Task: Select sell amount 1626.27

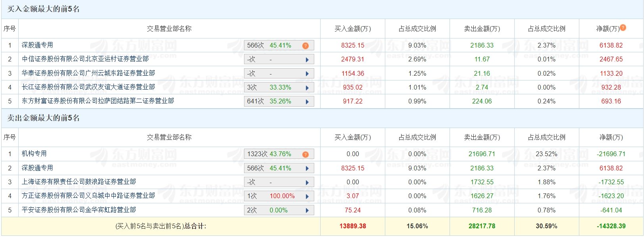Action: (482, 196)
